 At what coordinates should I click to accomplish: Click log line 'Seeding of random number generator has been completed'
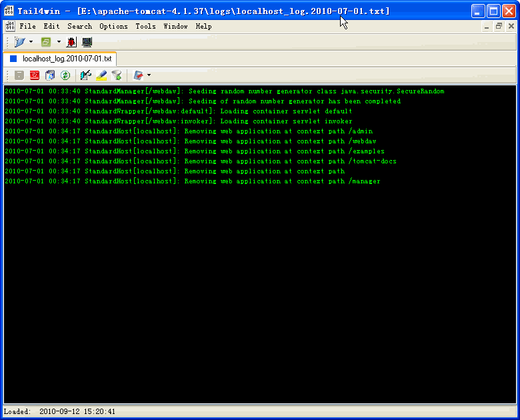coord(203,101)
